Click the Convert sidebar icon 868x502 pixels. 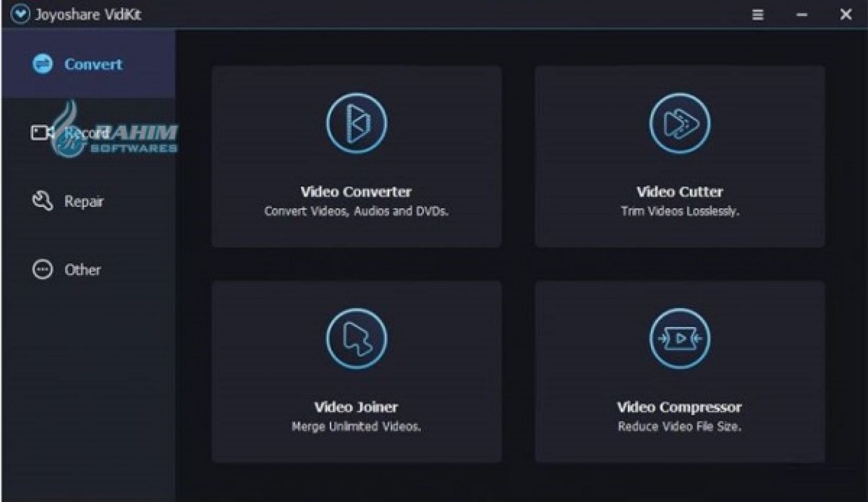(x=42, y=64)
